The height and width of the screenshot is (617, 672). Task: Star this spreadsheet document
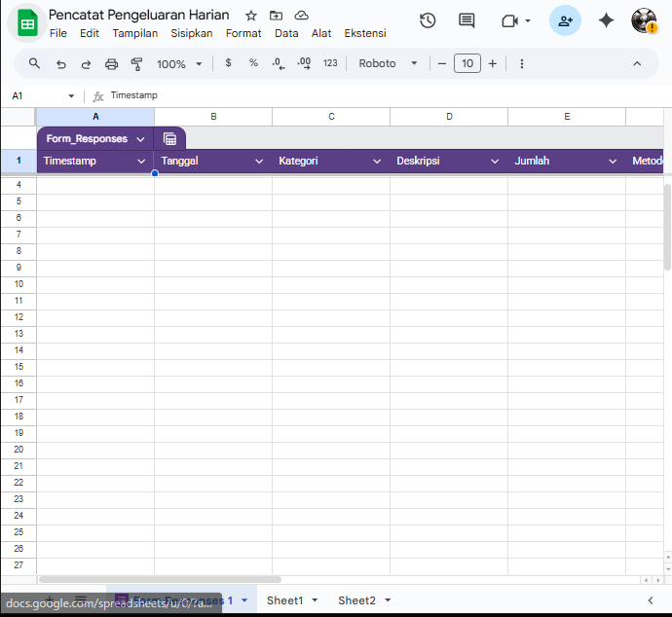tap(251, 16)
